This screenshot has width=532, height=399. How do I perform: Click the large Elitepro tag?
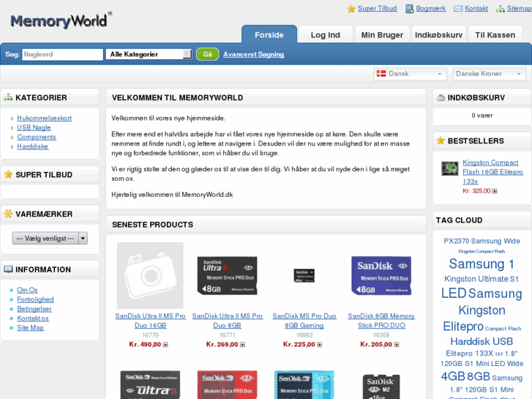[x=463, y=326]
